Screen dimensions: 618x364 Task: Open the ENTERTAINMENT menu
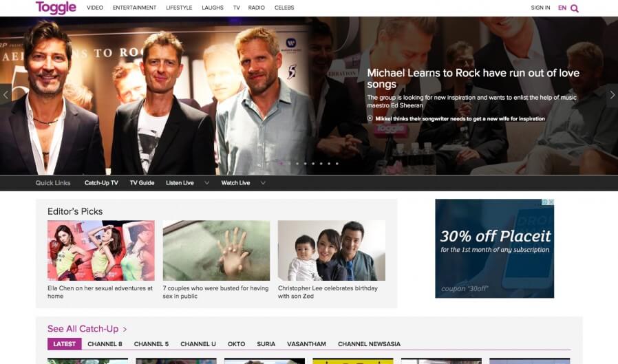[134, 8]
